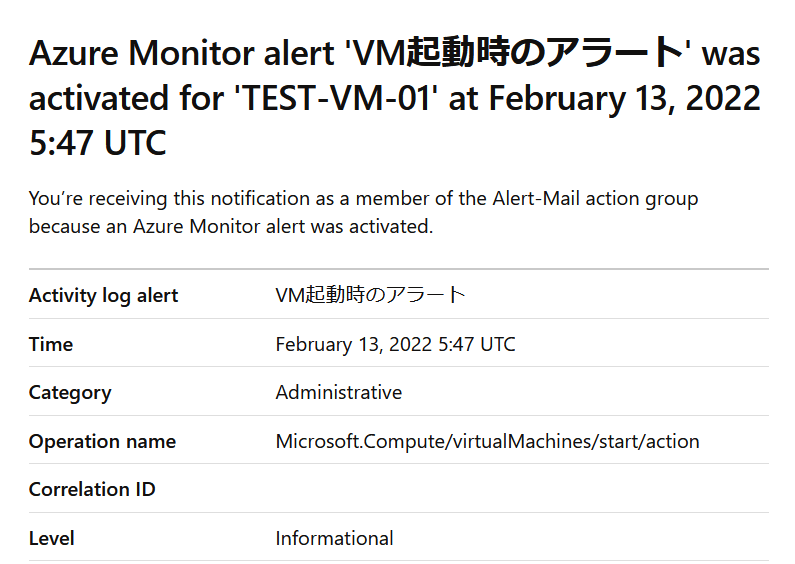Image resolution: width=795 pixels, height=564 pixels.
Task: Click the 'Time' row label
Action: tap(51, 344)
